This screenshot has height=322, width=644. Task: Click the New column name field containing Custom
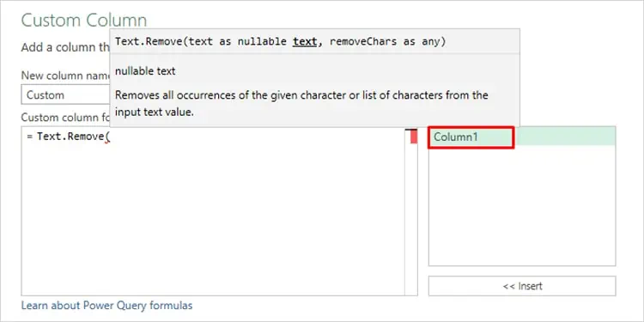coord(66,94)
